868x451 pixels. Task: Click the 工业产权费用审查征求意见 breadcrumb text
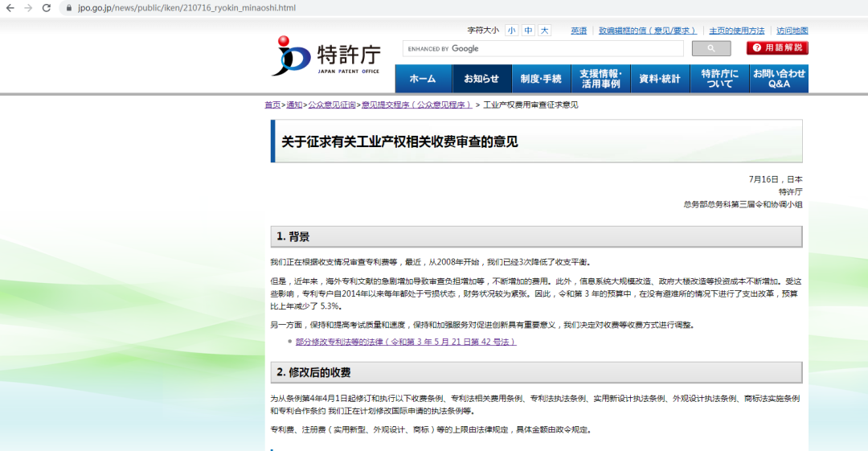click(530, 105)
